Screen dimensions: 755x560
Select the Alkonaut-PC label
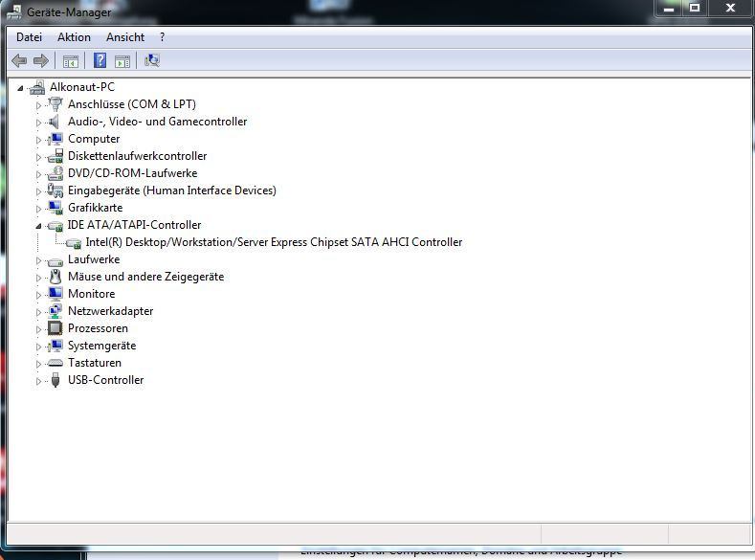[82, 87]
